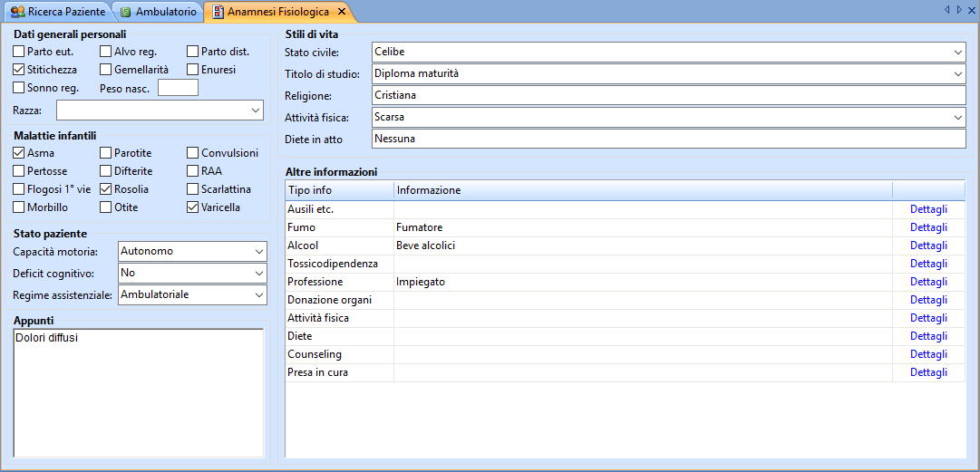Image resolution: width=980 pixels, height=472 pixels.
Task: Close the Anamnesi Fisiologica tab
Action: pyautogui.click(x=341, y=11)
